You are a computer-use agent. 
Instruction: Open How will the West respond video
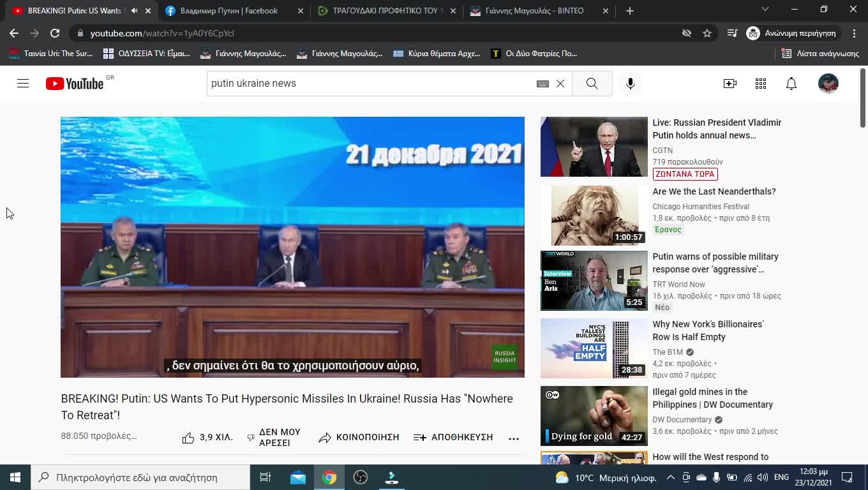(x=710, y=457)
